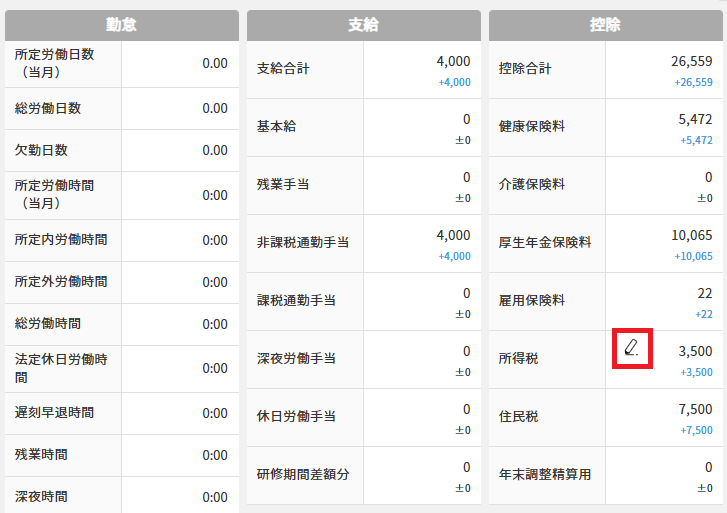Select the 勤怠 column header
Image resolution: width=727 pixels, height=513 pixels.
click(120, 25)
